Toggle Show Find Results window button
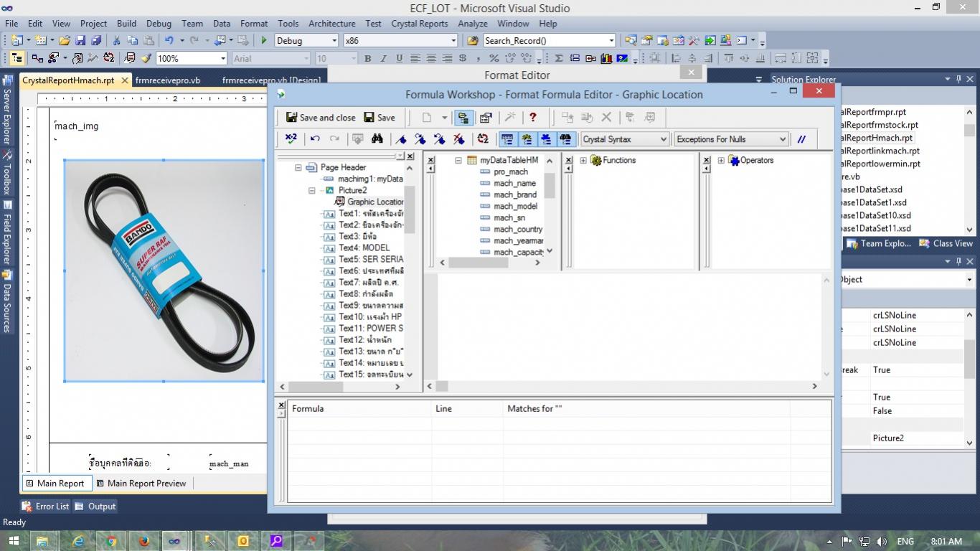This screenshot has width=980, height=551. [x=565, y=139]
